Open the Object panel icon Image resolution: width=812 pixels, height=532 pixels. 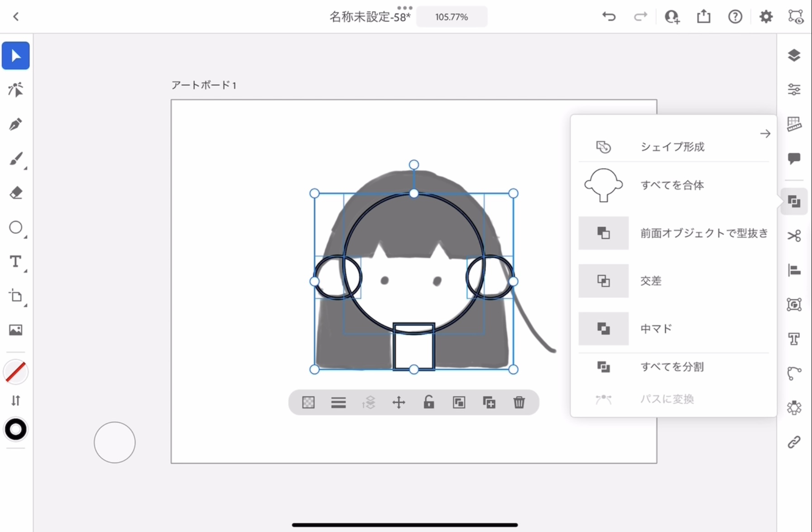click(x=794, y=305)
